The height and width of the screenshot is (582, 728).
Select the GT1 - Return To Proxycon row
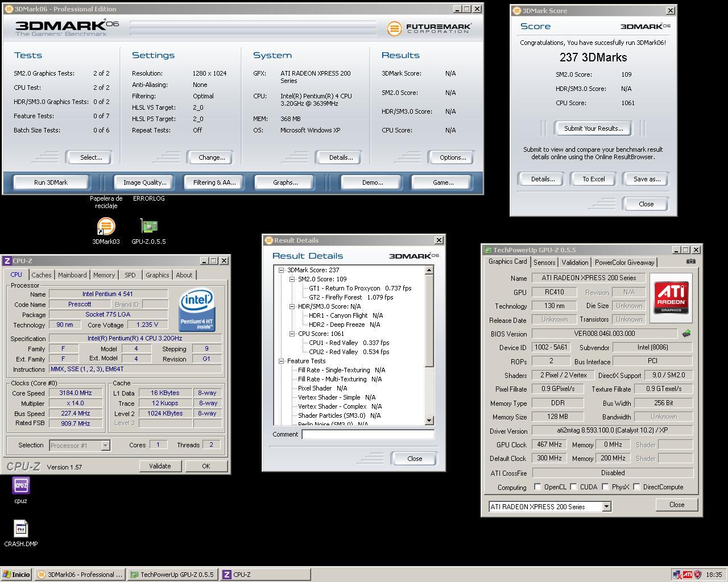pyautogui.click(x=360, y=288)
